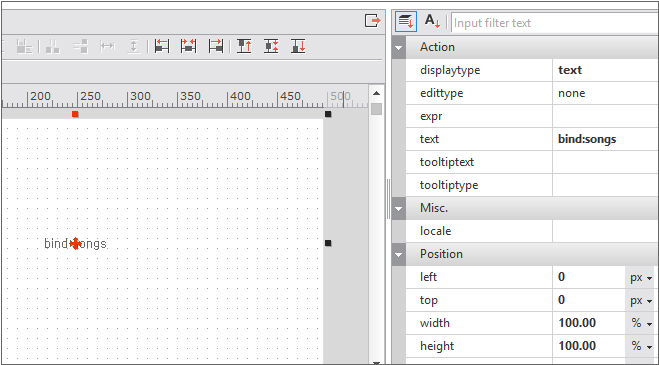The width and height of the screenshot is (659, 365).
Task: Select the bind:songs value of text property
Action: point(587,139)
